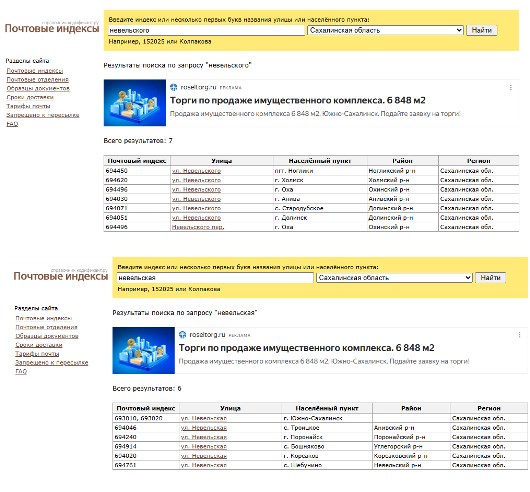The image size is (530, 492).
Task: Click "Всего результатов: 7" text
Action: (x=138, y=141)
